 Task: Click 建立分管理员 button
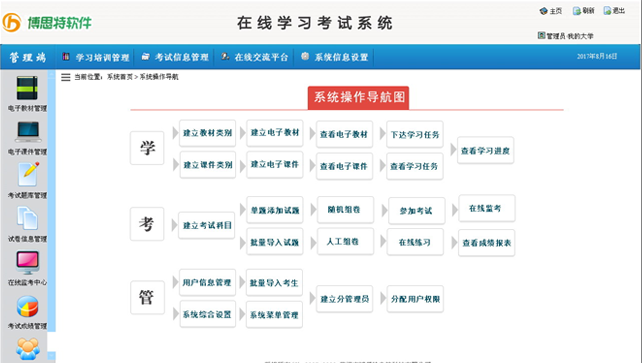tap(344, 299)
